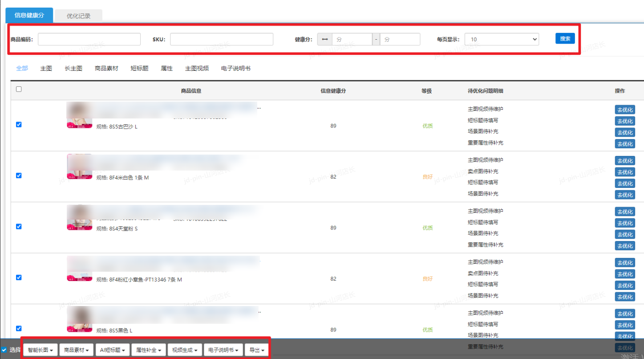
Task: Uncheck the 8S5古巴沙 L product row
Action: (19, 125)
